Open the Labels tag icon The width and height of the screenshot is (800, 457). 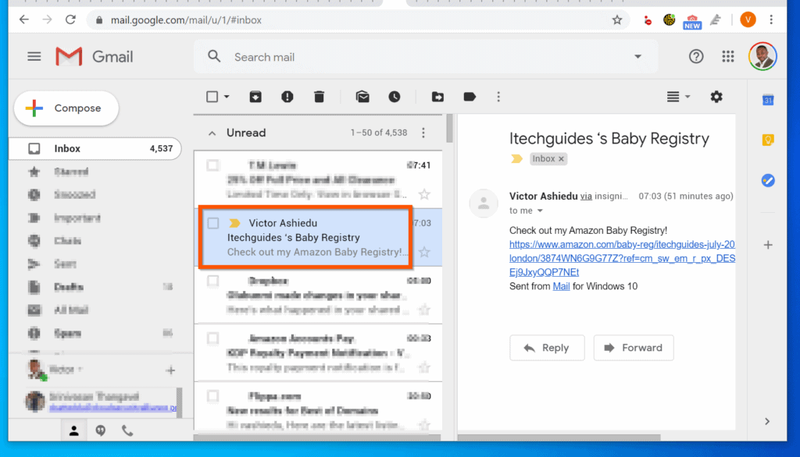[469, 96]
